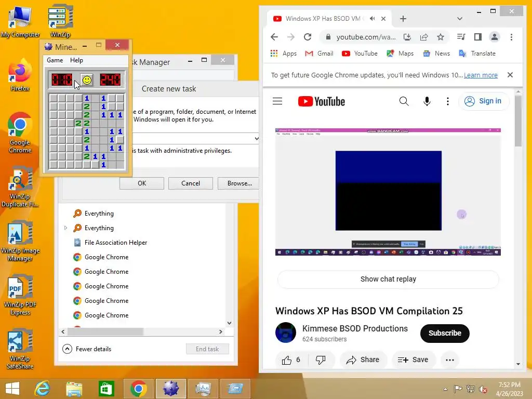Save video to playlist
The image size is (532, 399).
(x=413, y=360)
